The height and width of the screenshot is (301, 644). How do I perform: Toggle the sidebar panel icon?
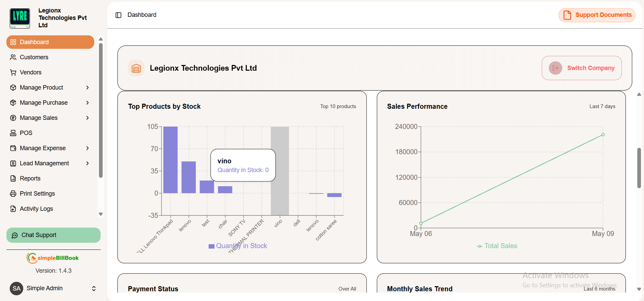pyautogui.click(x=118, y=15)
